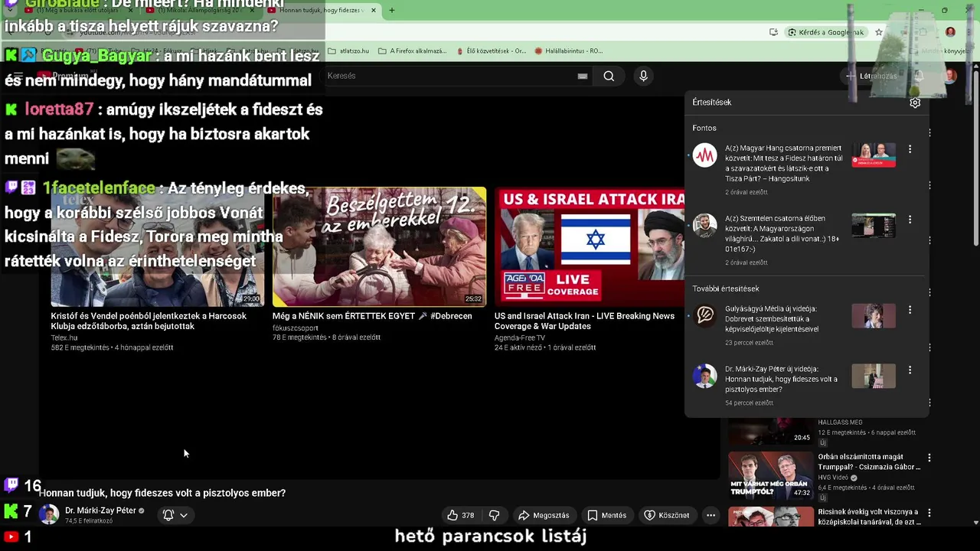Open Dr. Márki-Zay Péter channel name link
Viewport: 980px width, 551px height.
pos(100,510)
